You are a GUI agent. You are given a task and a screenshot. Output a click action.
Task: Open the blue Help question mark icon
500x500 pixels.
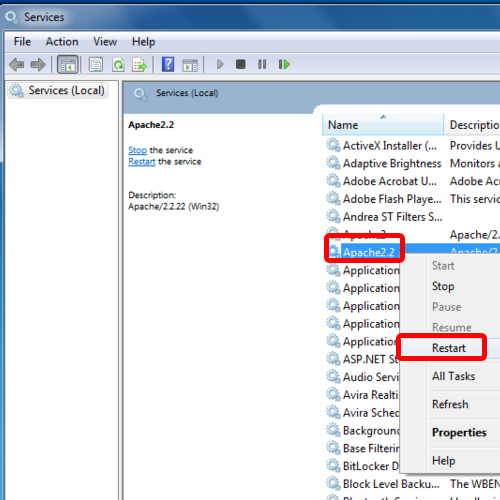(x=168, y=64)
